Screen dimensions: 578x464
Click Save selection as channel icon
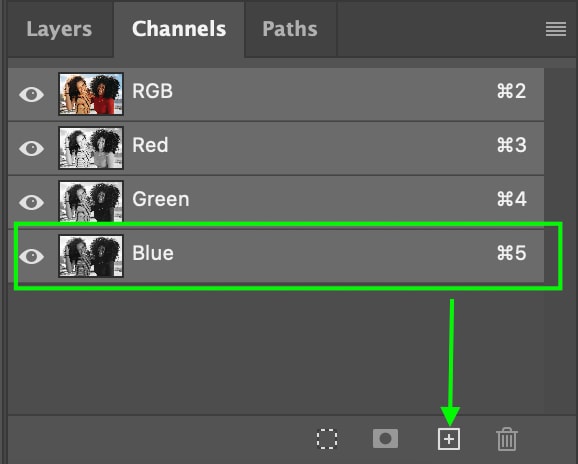385,439
